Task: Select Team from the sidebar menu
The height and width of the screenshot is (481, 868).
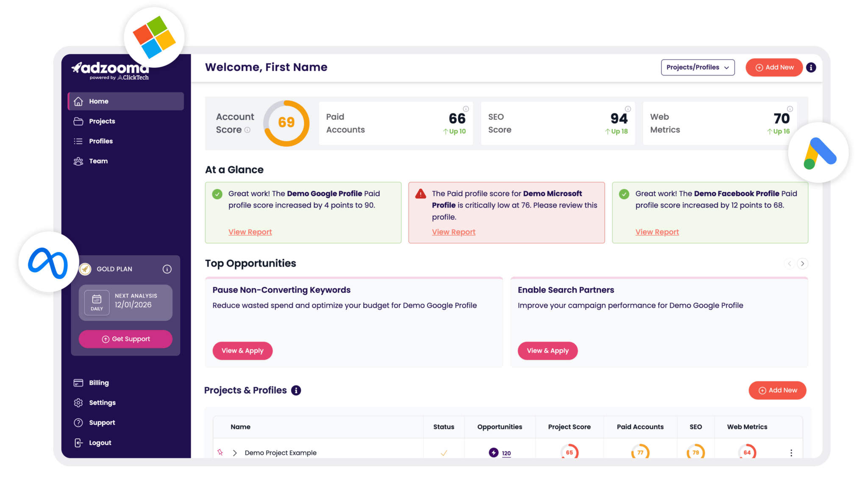Action: coord(98,161)
